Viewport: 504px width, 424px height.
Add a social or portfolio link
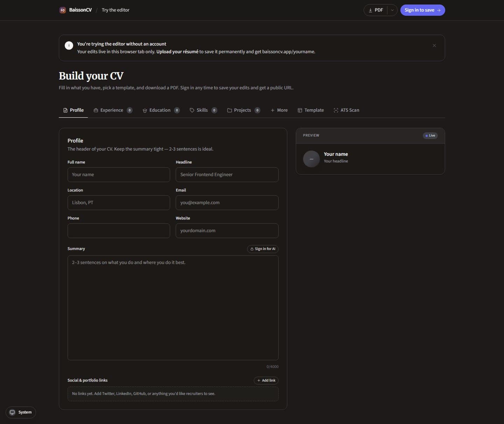[266, 381]
